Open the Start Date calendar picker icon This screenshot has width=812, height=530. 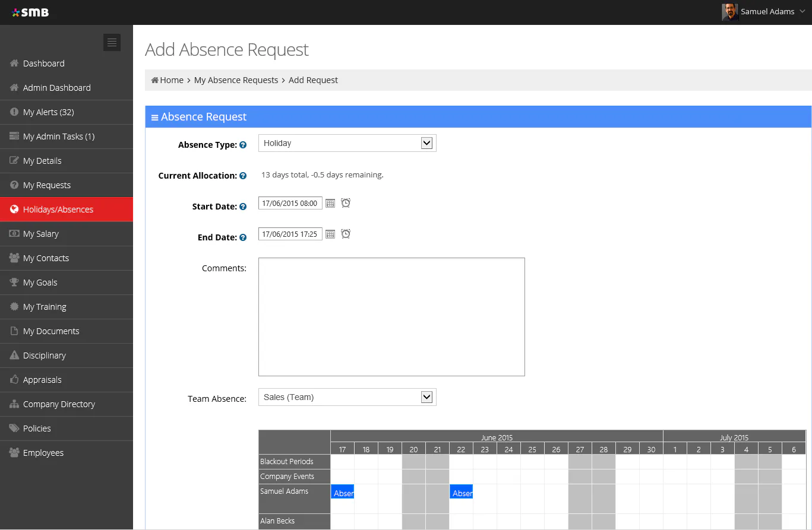[x=330, y=204]
